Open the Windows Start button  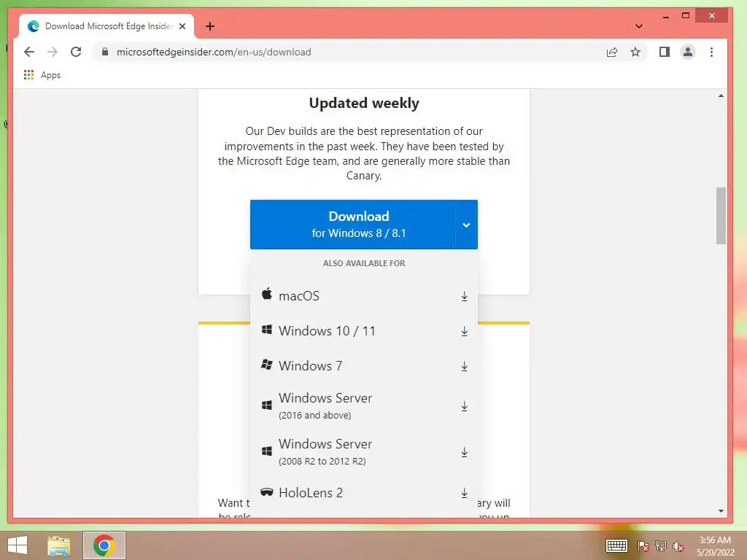pyautogui.click(x=18, y=545)
